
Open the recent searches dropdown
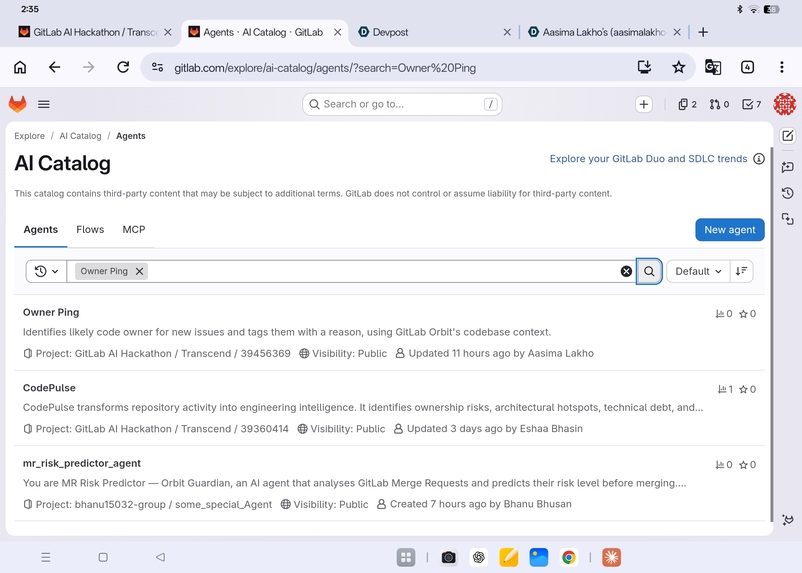[x=46, y=271]
